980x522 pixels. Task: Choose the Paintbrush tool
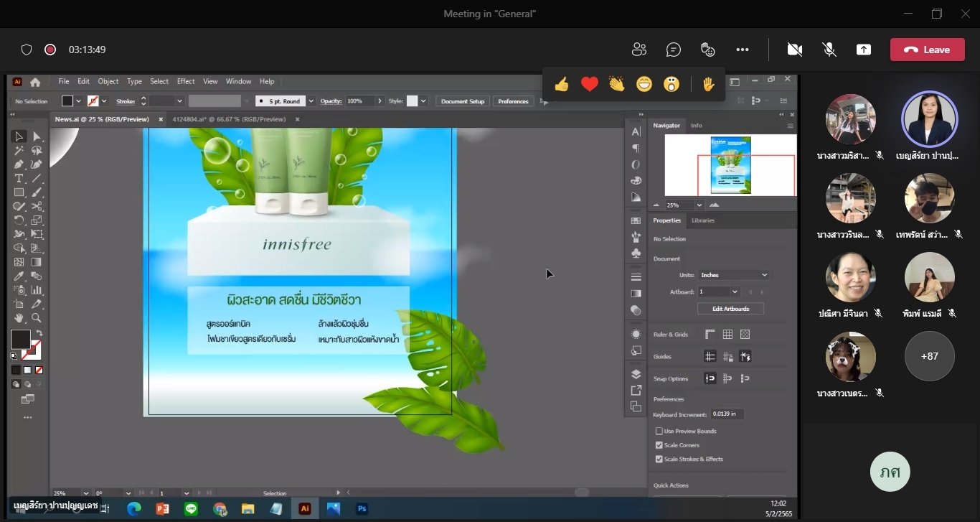coord(37,192)
